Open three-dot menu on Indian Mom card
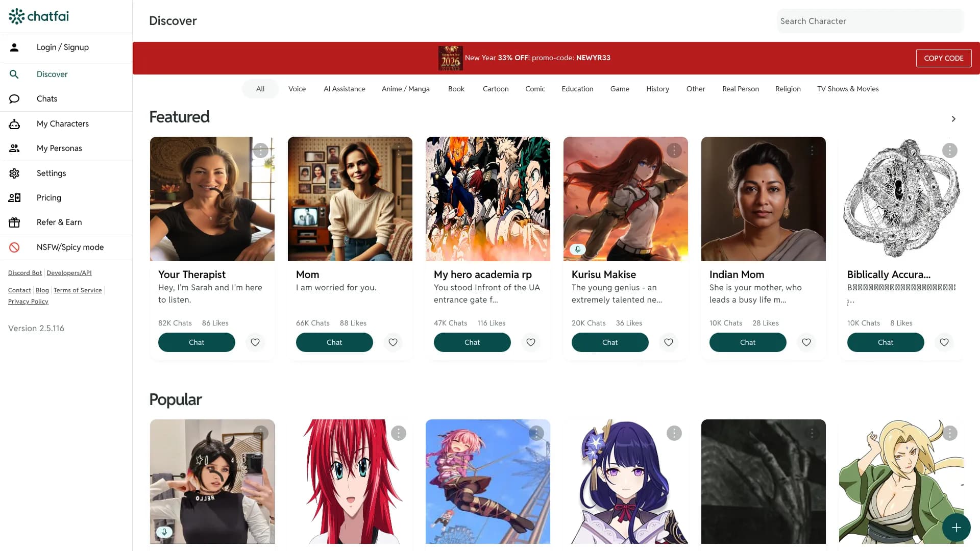The image size is (980, 551). click(x=812, y=151)
